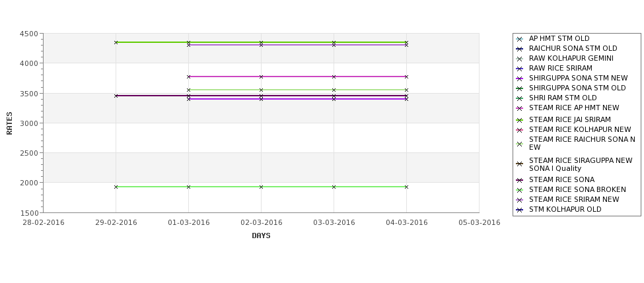Click data point at 1930 on 29-02-2016

pos(116,187)
